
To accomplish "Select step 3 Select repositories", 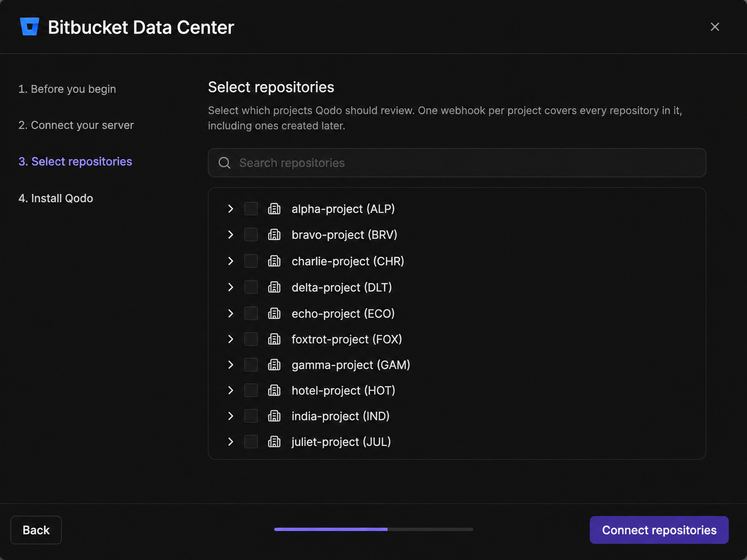I will (x=75, y=162).
